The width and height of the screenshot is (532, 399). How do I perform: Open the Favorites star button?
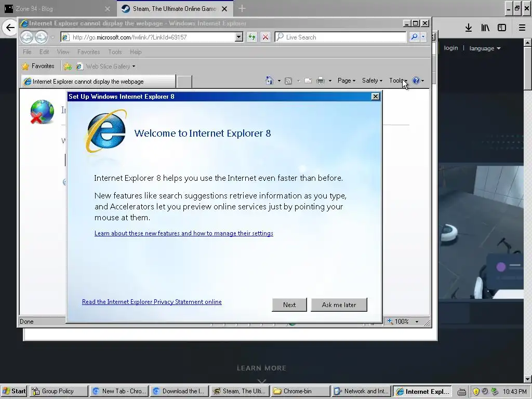[38, 66]
